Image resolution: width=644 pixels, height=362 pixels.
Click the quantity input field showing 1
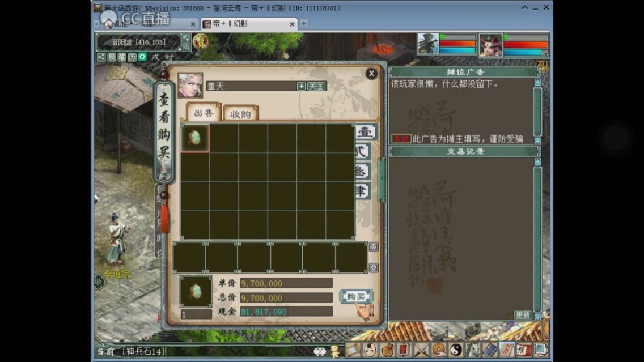coord(196,314)
